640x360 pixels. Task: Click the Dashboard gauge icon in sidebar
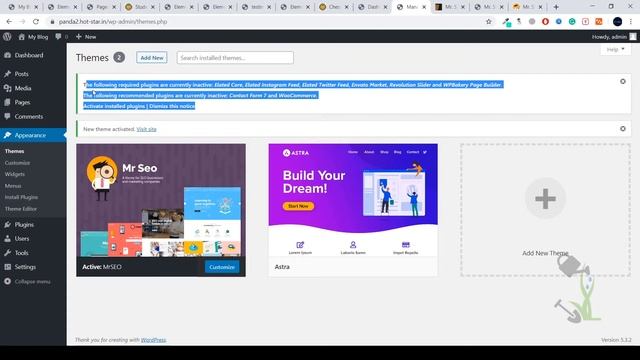pyautogui.click(x=7, y=55)
